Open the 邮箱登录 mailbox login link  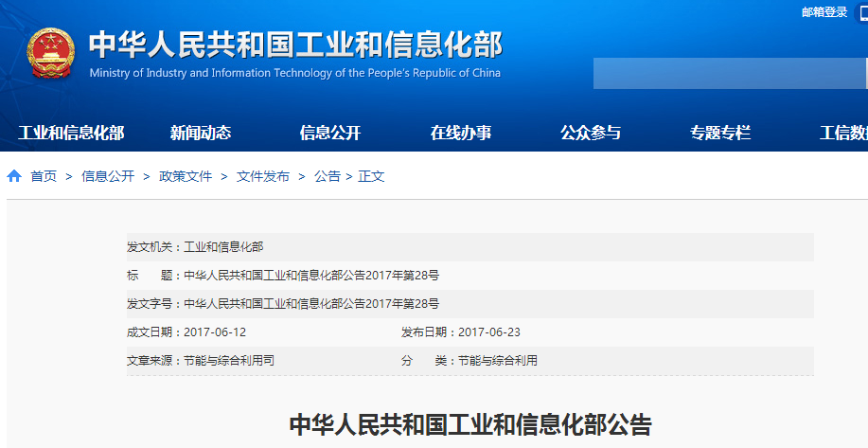tap(824, 12)
